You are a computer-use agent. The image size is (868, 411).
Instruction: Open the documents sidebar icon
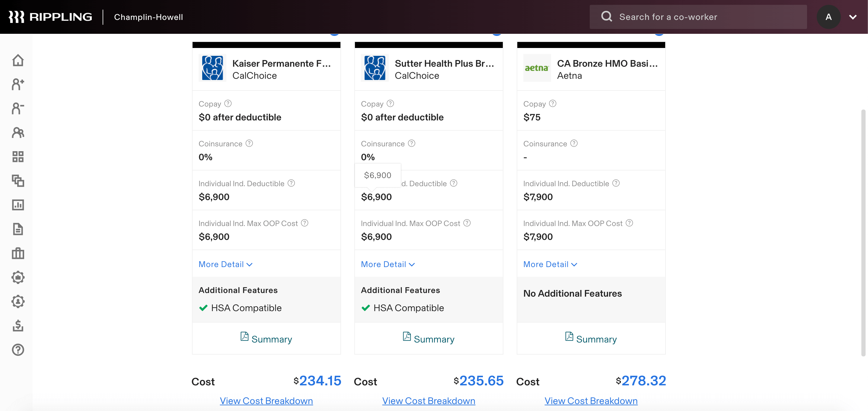[18, 229]
